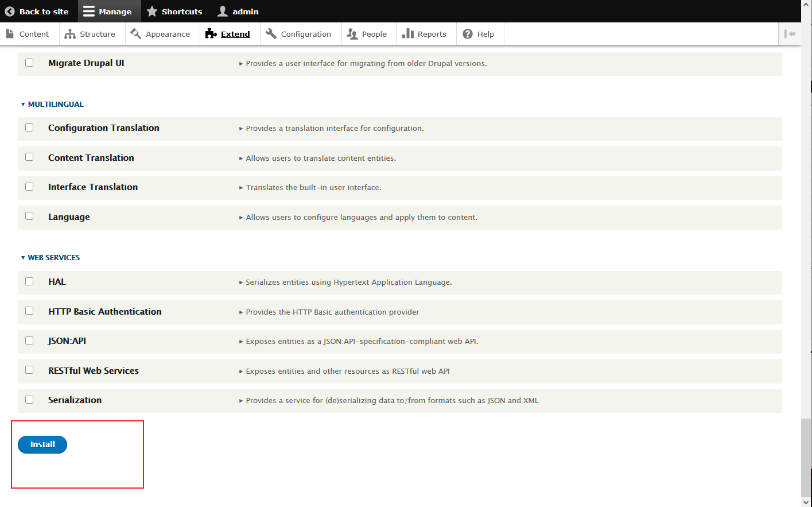Expand the 'RESTful web API' description details

pyautogui.click(x=344, y=371)
